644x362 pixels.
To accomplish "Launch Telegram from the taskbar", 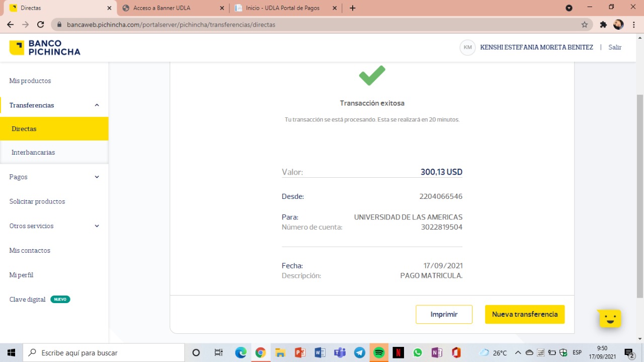I will [x=359, y=352].
